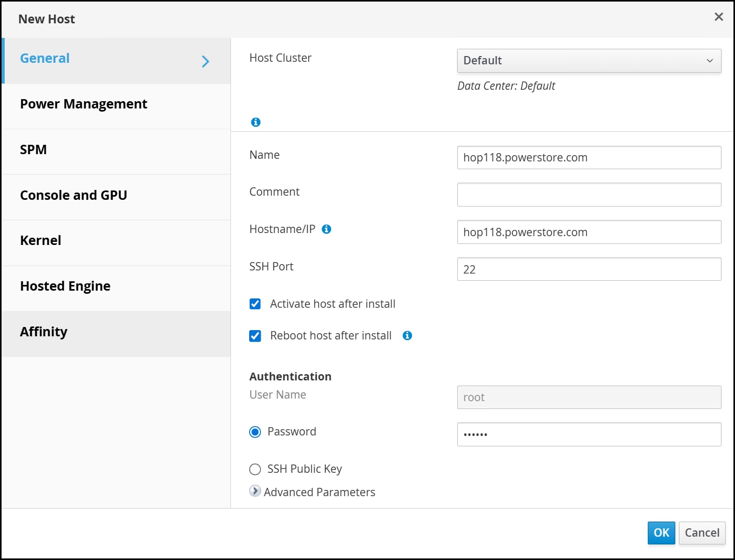Close the New Host dialog
The height and width of the screenshot is (560, 735).
coord(719,17)
